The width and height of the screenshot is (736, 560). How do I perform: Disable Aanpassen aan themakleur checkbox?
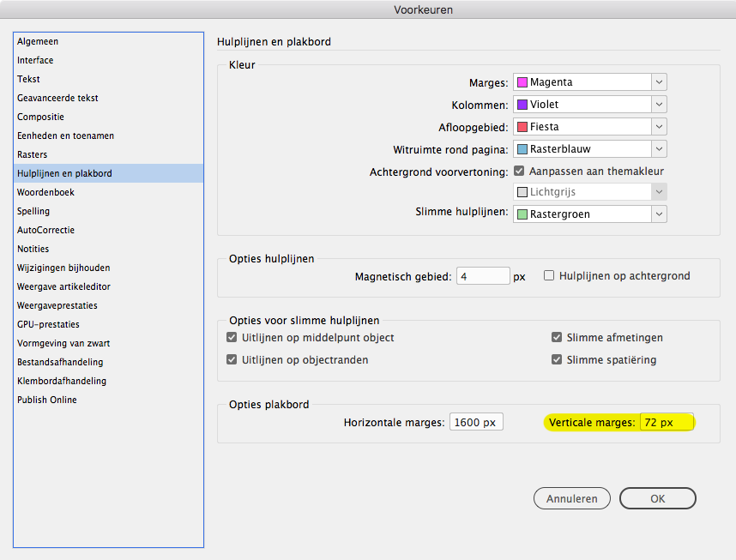pos(519,172)
